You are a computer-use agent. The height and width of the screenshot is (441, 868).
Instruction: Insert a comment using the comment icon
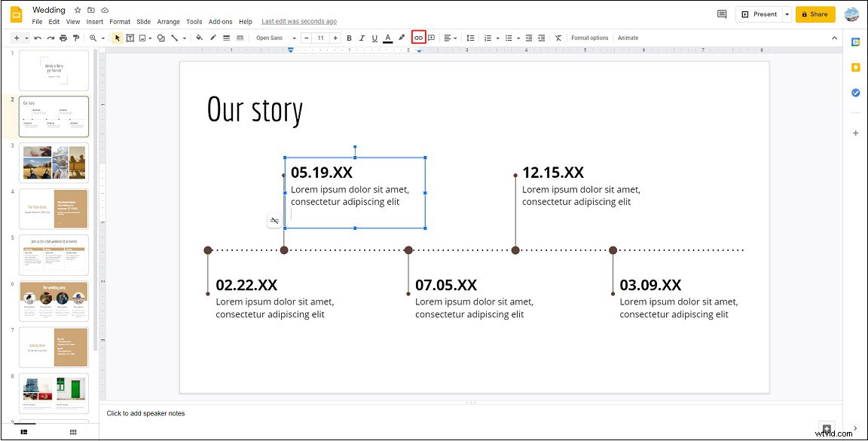[432, 38]
